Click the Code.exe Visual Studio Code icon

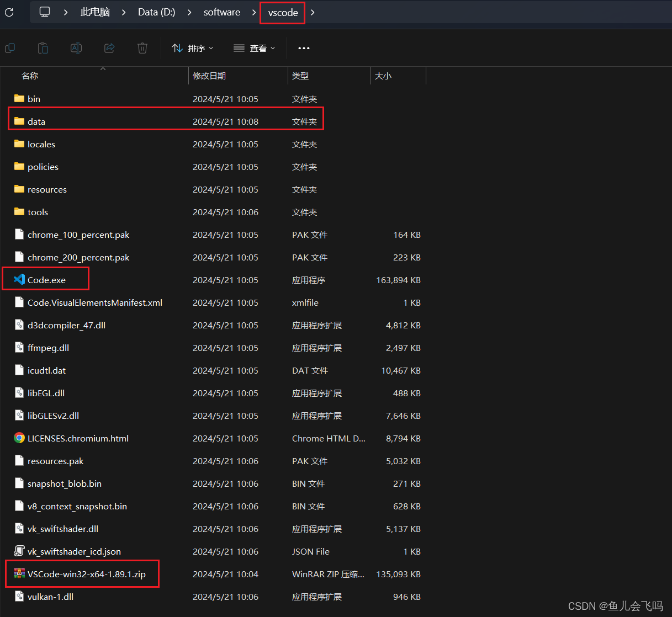19,279
